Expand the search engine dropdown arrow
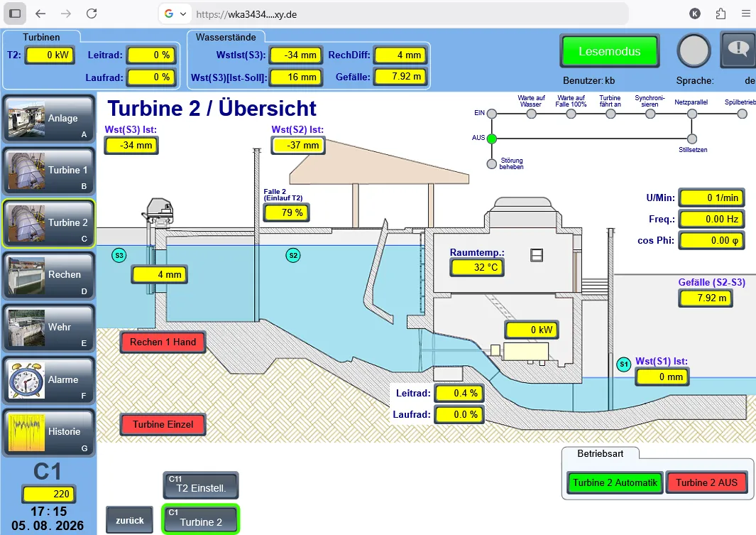This screenshot has width=756, height=535. tap(183, 14)
